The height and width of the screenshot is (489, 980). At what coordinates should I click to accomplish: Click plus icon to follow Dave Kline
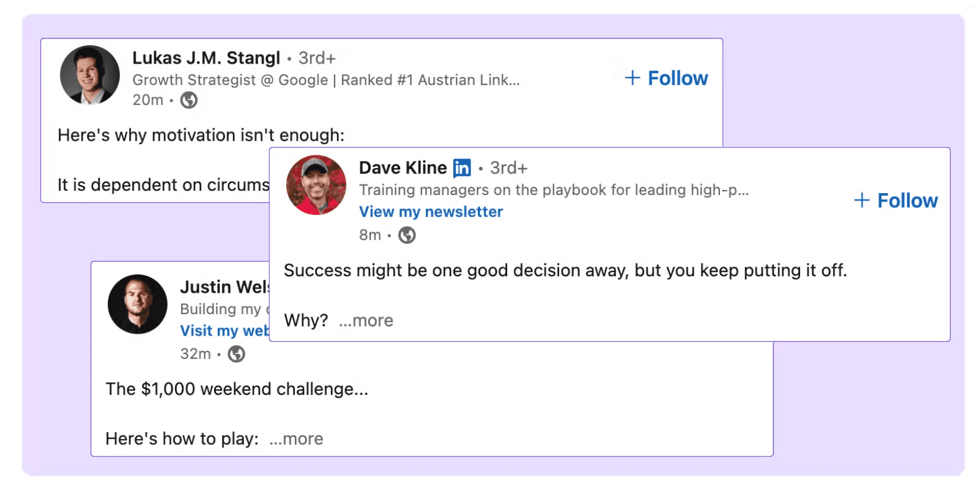point(862,200)
